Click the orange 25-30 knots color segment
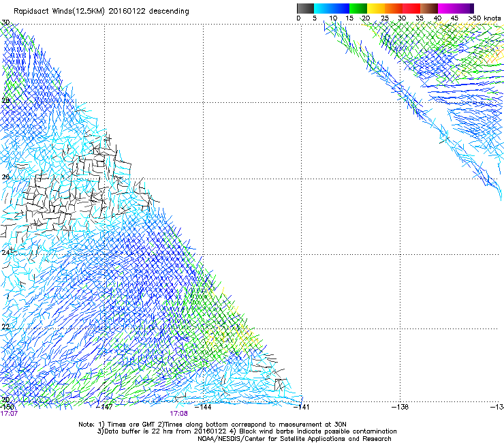 394,8
